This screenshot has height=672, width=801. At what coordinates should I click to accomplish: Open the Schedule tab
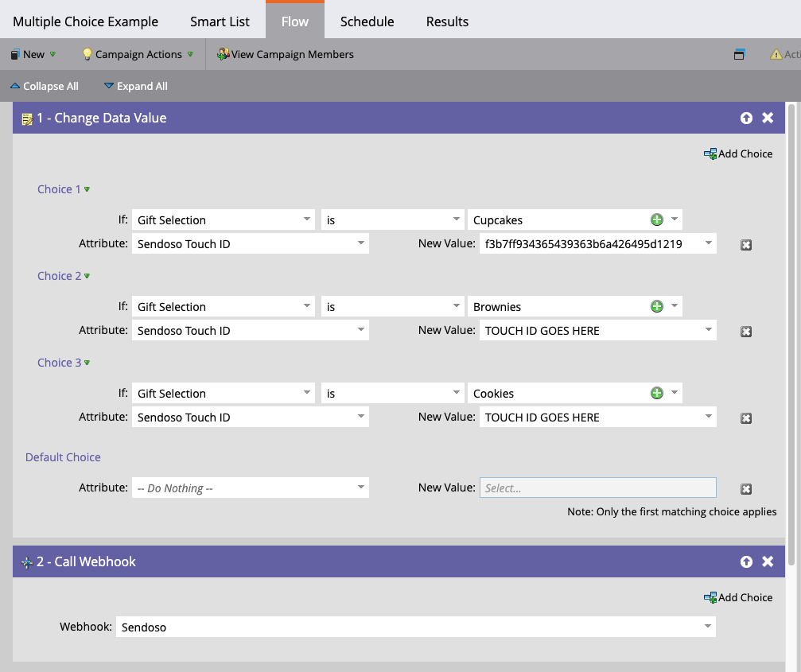[367, 21]
